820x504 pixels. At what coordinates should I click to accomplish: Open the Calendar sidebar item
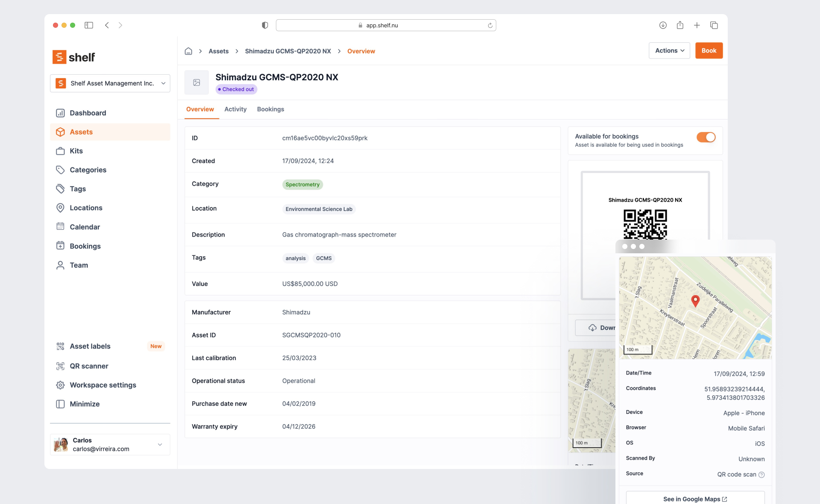85,227
